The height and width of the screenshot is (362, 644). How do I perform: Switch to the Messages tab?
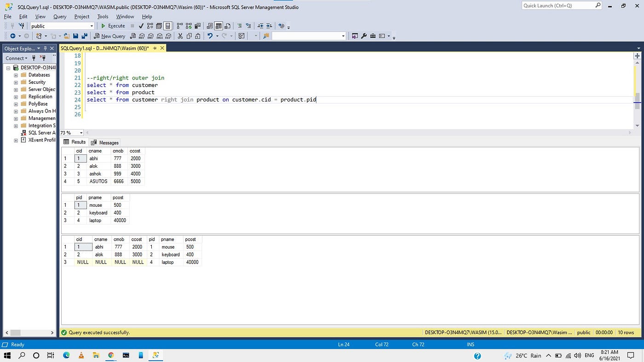pyautogui.click(x=105, y=142)
